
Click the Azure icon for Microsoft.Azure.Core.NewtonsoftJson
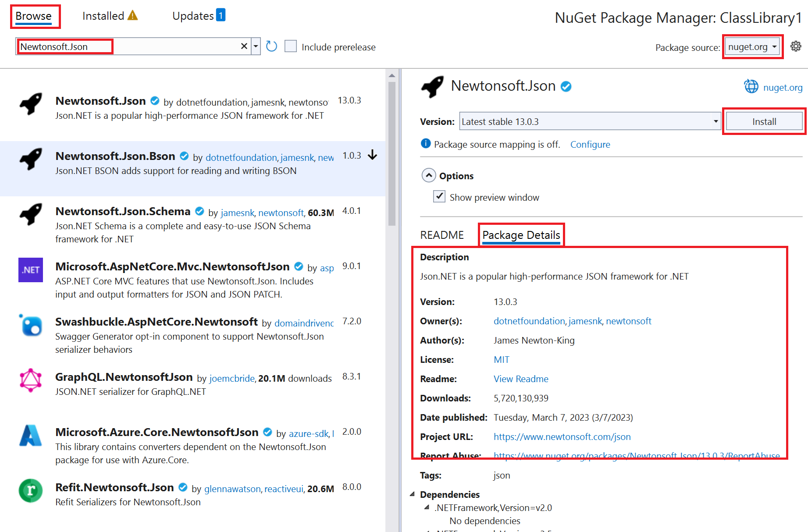30,436
